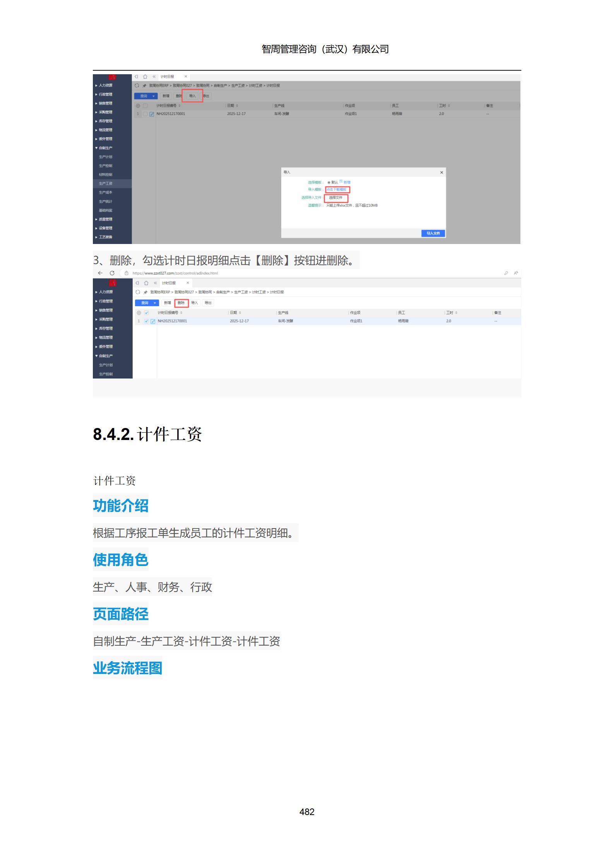Click the 导入 button in the upper toolbar
The height and width of the screenshot is (868, 614).
tap(192, 96)
